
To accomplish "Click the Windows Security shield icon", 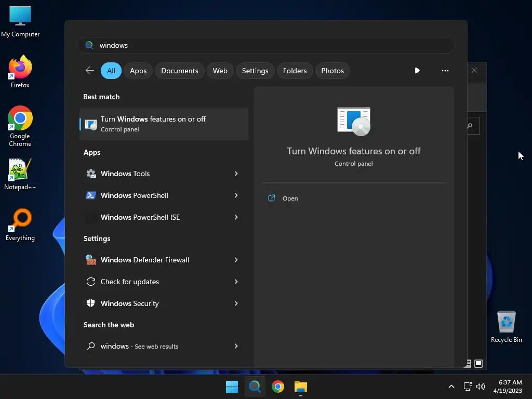I will pos(91,303).
